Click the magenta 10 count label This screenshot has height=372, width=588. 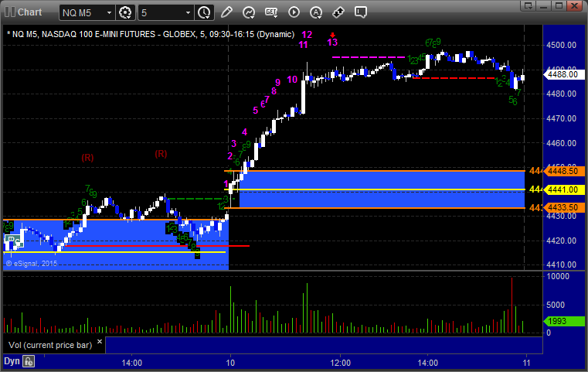(292, 80)
